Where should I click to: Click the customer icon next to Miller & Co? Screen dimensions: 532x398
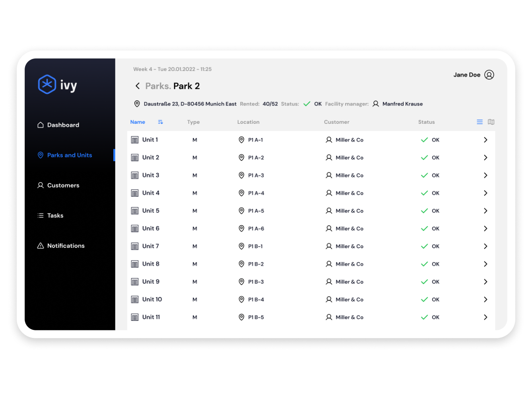click(x=329, y=140)
